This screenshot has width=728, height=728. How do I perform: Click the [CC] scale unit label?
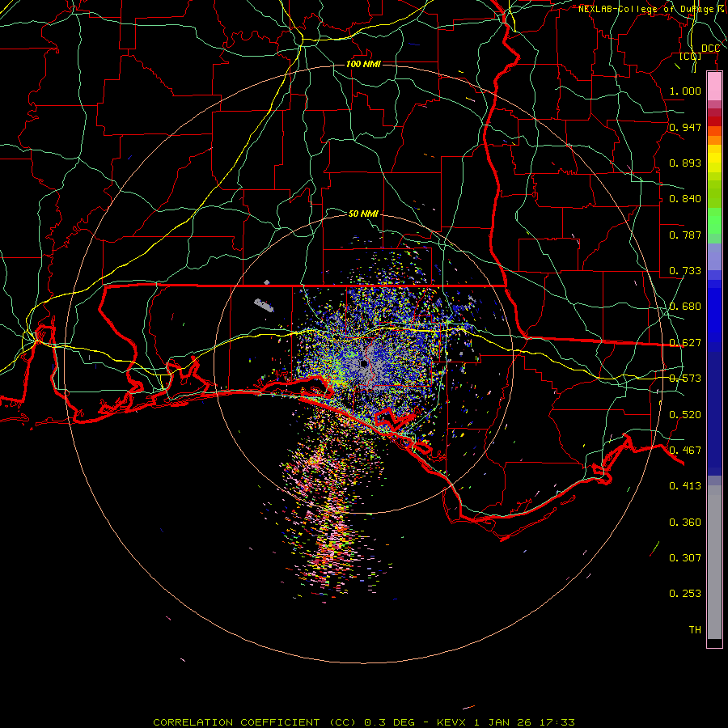point(691,56)
